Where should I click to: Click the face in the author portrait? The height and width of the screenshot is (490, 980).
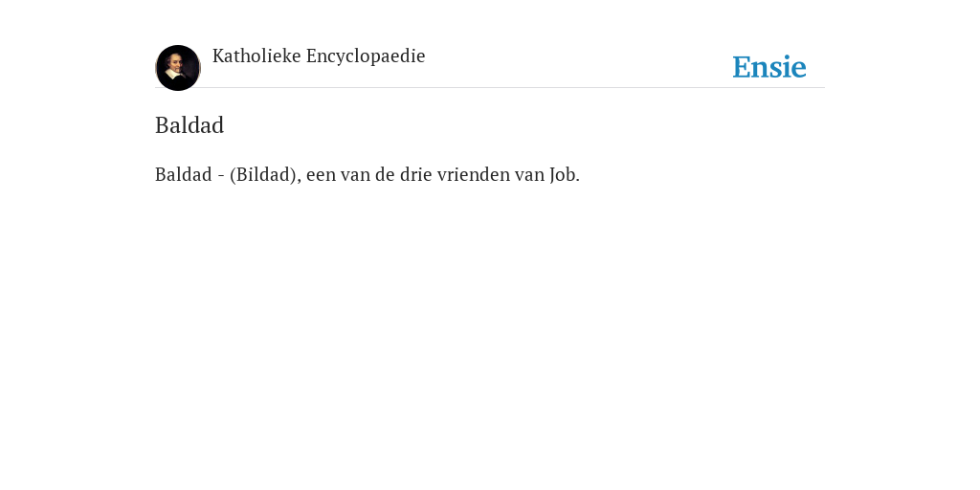[x=175, y=63]
